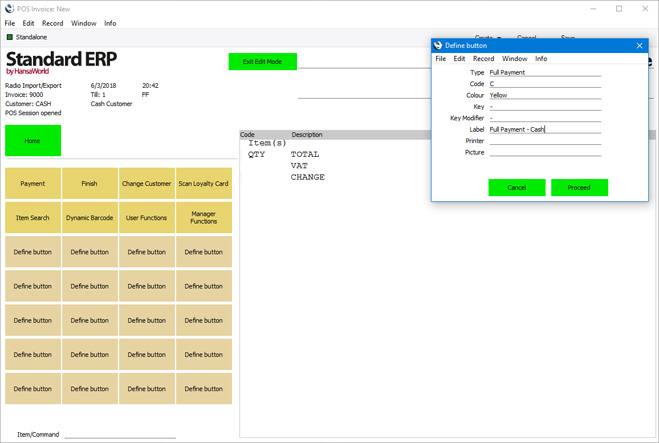Click the Code column header
Viewport: 659px width, 443px height.
pyautogui.click(x=248, y=134)
